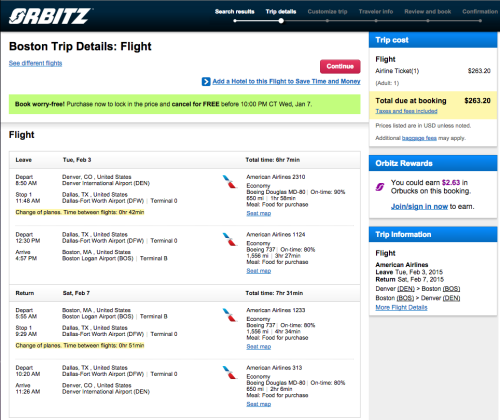Viewport: 500px width, 420px height.
Task: Click American Airlines logo for flight 1233
Action: (230, 315)
